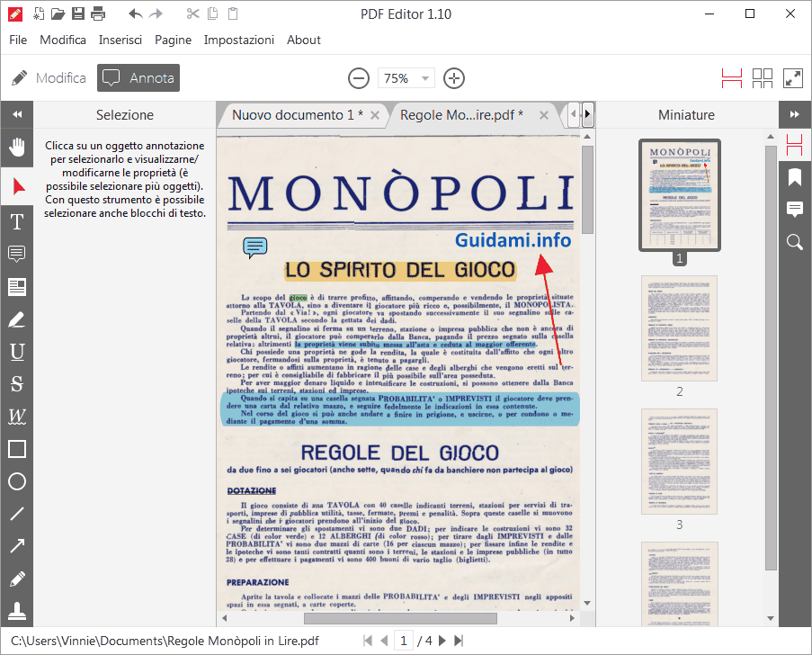Zoom out with the minus button
This screenshot has width=812, height=655.
(x=359, y=78)
